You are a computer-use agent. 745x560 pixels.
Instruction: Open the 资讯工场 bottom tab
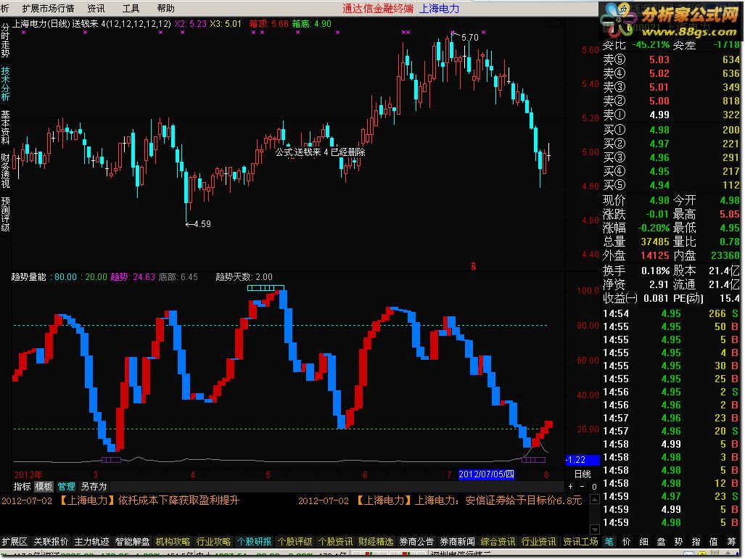click(580, 541)
